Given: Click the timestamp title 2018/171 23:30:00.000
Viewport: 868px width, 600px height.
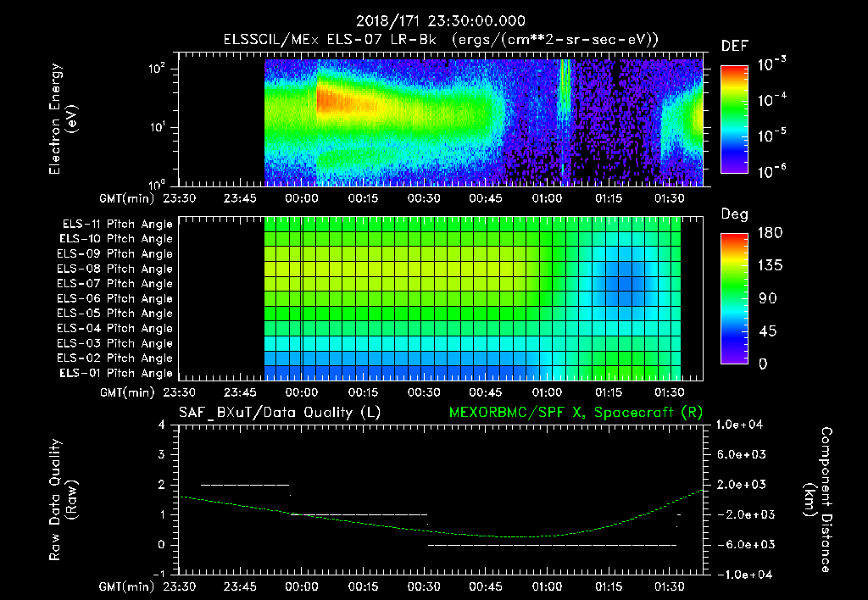Looking at the screenshot, I should [x=441, y=21].
